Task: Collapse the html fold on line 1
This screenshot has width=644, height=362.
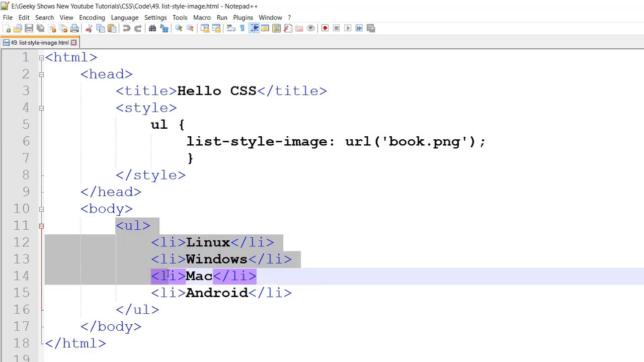Action: [x=41, y=58]
